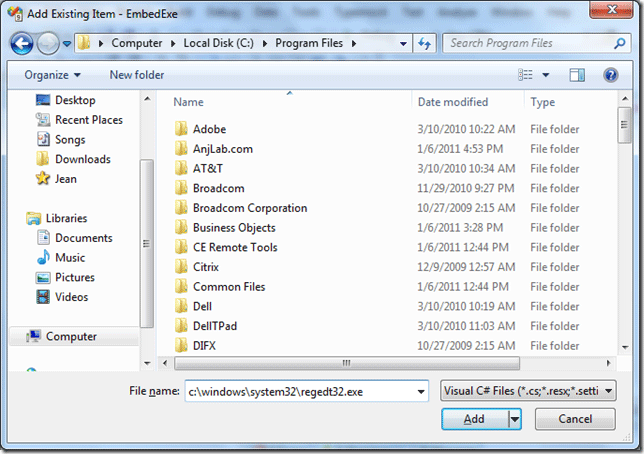Click the horizontal scrollbar thumb in file list
Image resolution: width=644 pixels, height=454 pixels.
[x=347, y=363]
